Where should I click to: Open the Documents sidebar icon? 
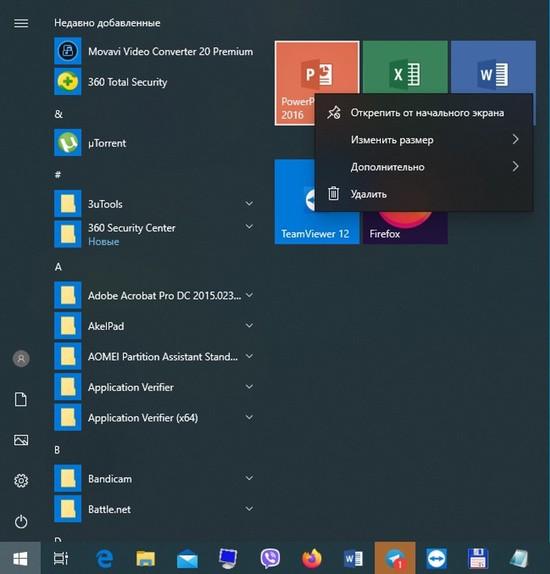point(21,399)
